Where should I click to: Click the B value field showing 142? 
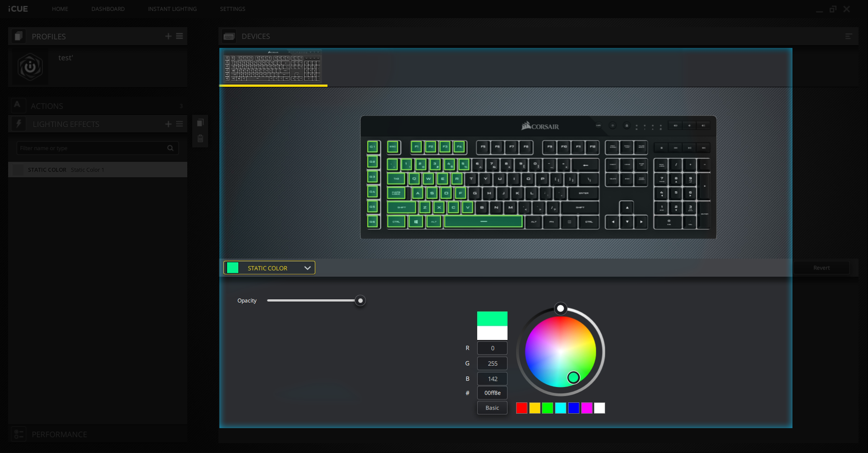(492, 379)
